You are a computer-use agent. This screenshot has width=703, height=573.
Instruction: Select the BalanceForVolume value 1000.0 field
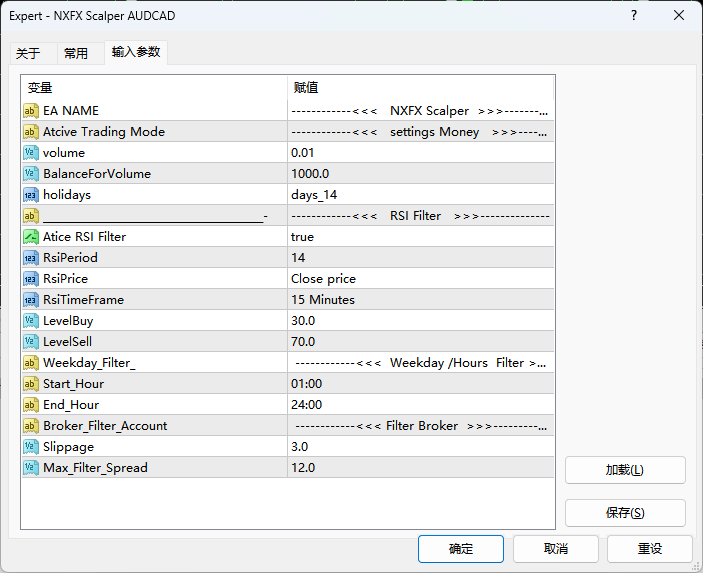pyautogui.click(x=420, y=174)
